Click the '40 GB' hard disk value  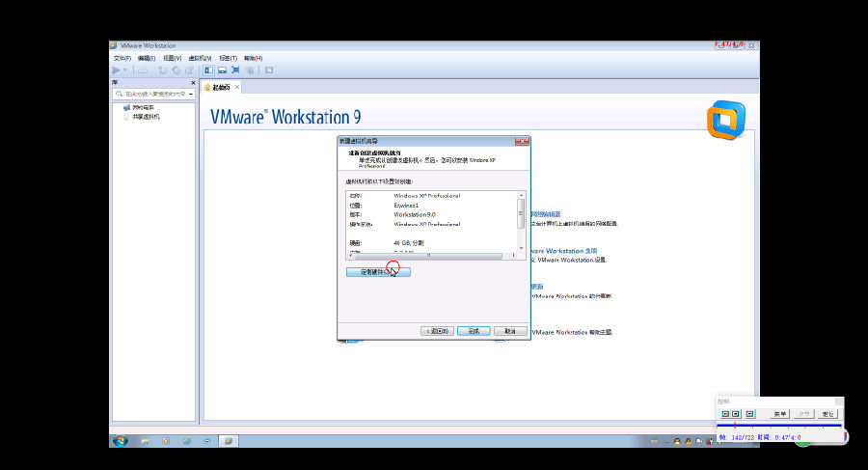[409, 243]
